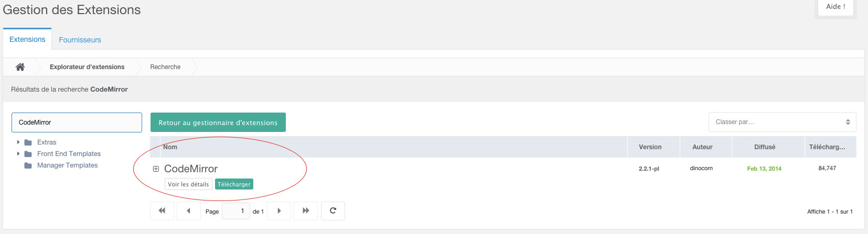
Task: Click the home icon in the breadcrumb
Action: pyautogui.click(x=20, y=66)
